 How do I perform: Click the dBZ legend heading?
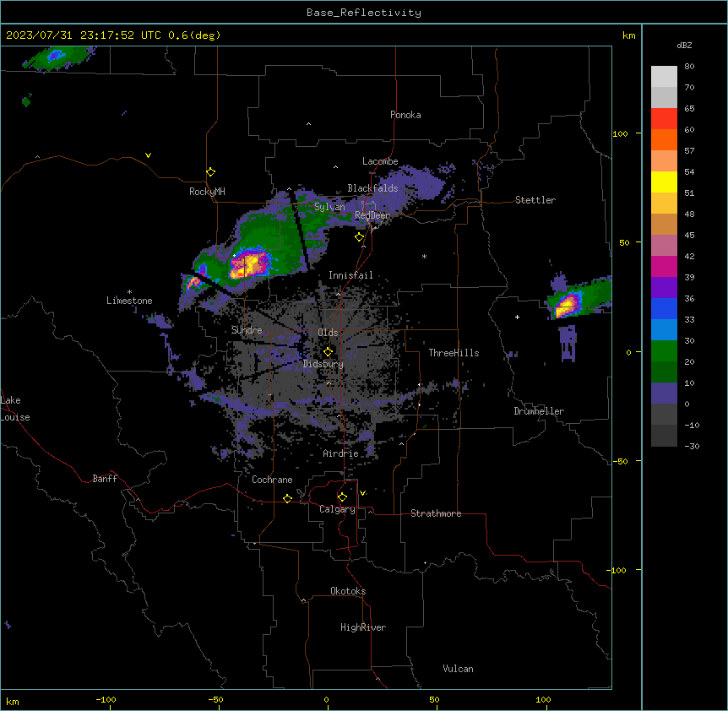coord(684,45)
